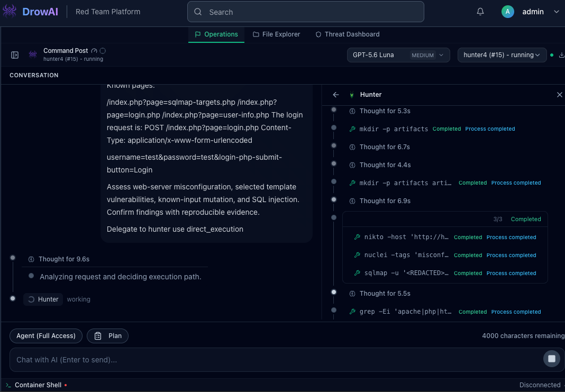Expand the admin account menu chevron

(557, 12)
